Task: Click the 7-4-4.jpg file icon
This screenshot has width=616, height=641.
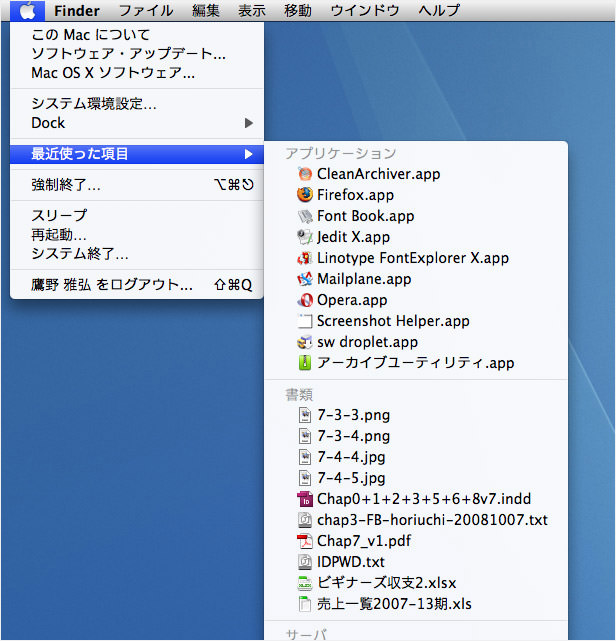Action: tap(305, 457)
